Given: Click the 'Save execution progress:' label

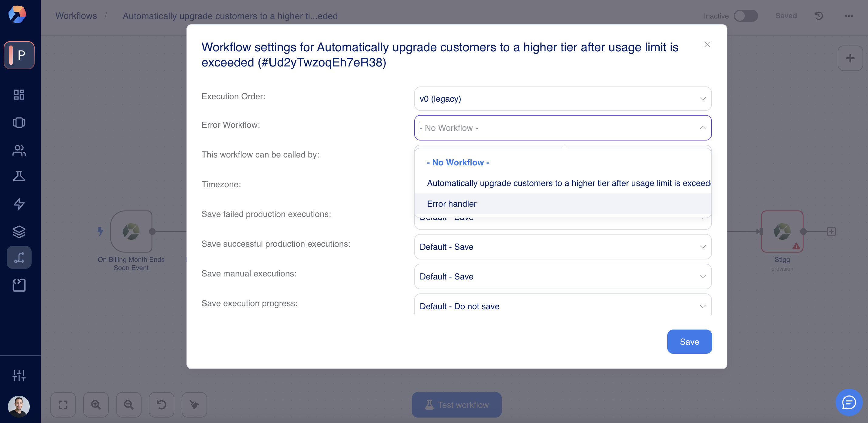Looking at the screenshot, I should 249,303.
